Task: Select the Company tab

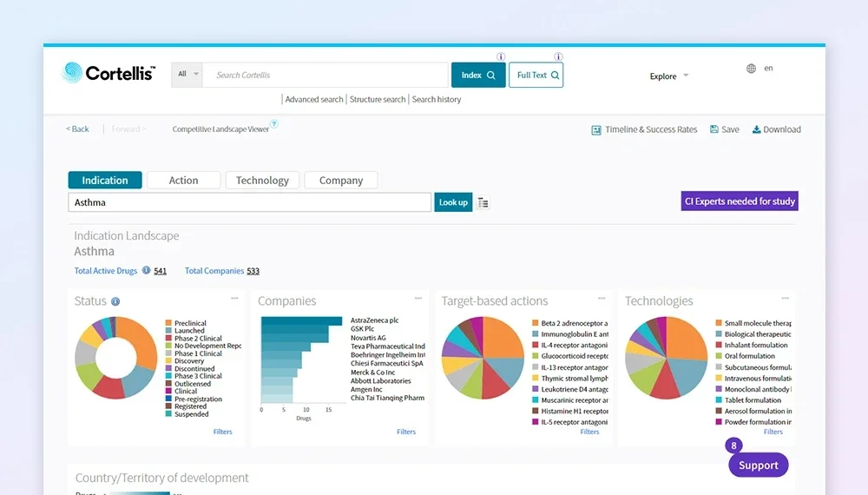Action: tap(340, 181)
